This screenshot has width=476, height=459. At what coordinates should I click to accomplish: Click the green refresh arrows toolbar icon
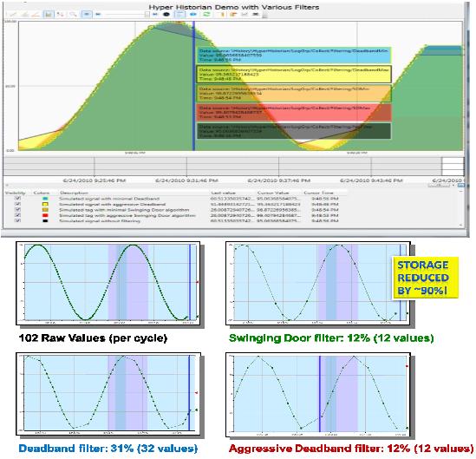click(x=206, y=14)
